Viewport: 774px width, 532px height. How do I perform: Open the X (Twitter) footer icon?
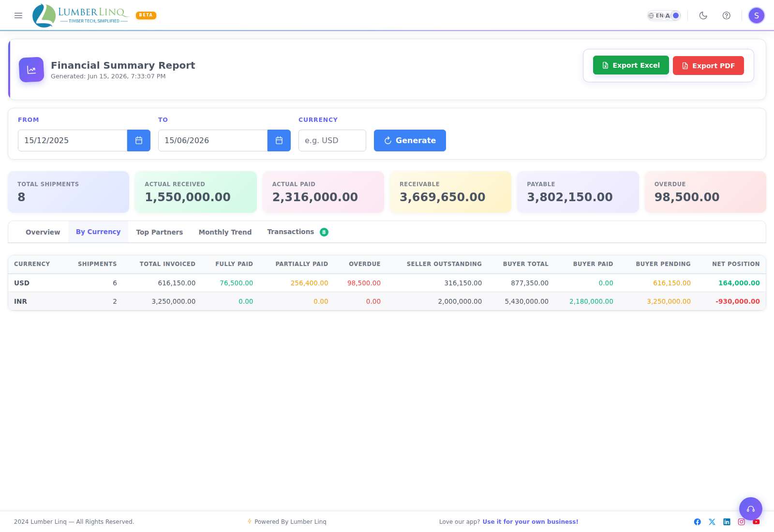(x=712, y=522)
